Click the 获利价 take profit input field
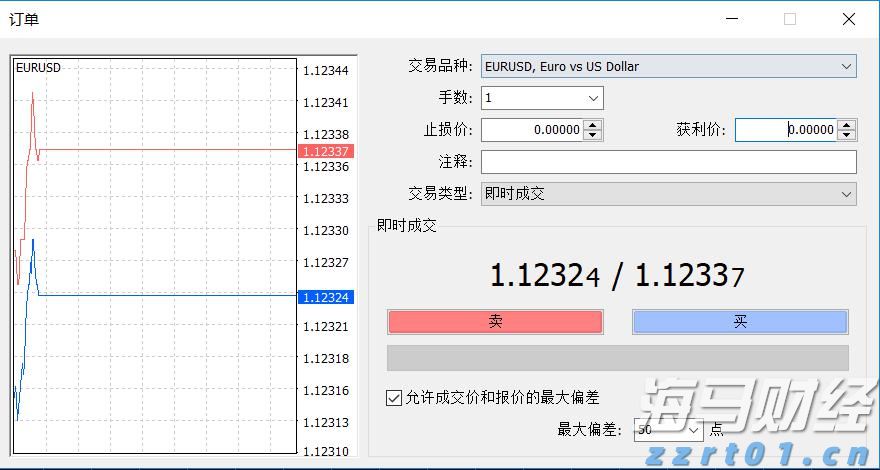 click(786, 130)
